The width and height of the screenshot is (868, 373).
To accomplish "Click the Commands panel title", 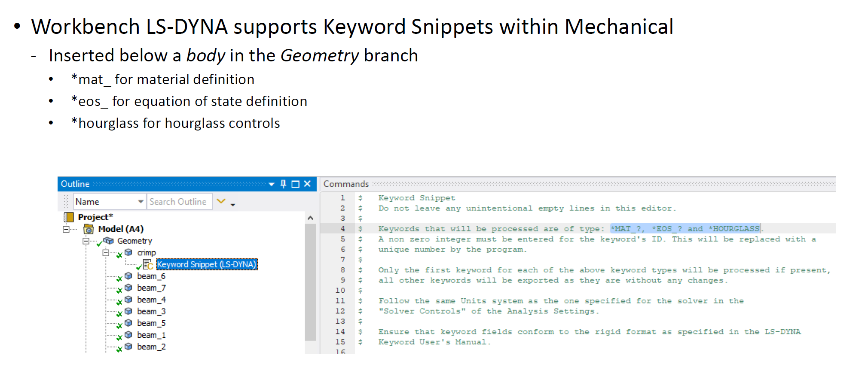I will coord(346,184).
